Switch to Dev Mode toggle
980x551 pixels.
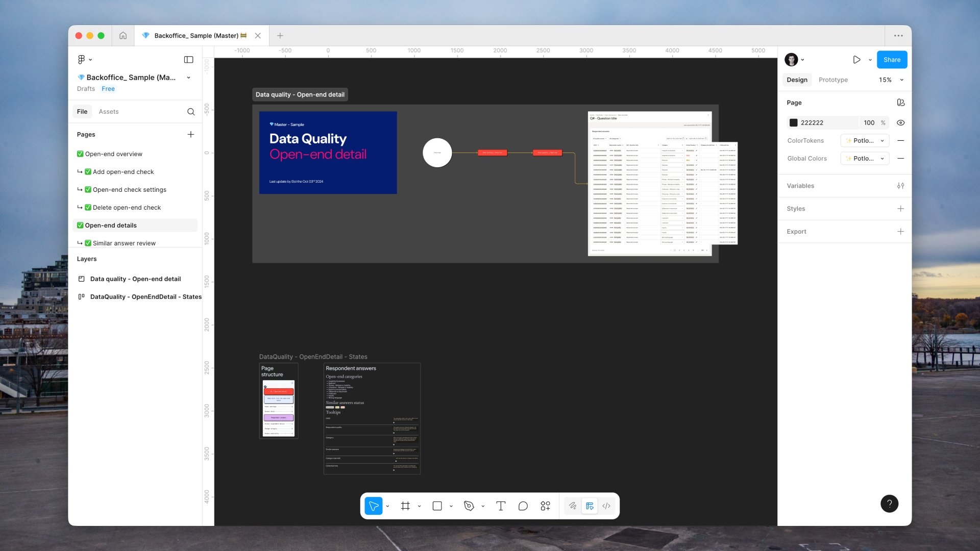(x=606, y=506)
